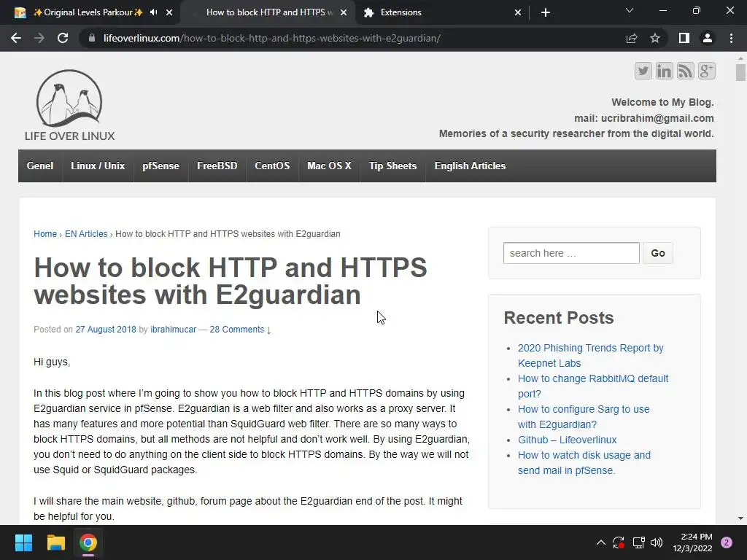Click the browser forward arrow
747x560 pixels.
[39, 38]
